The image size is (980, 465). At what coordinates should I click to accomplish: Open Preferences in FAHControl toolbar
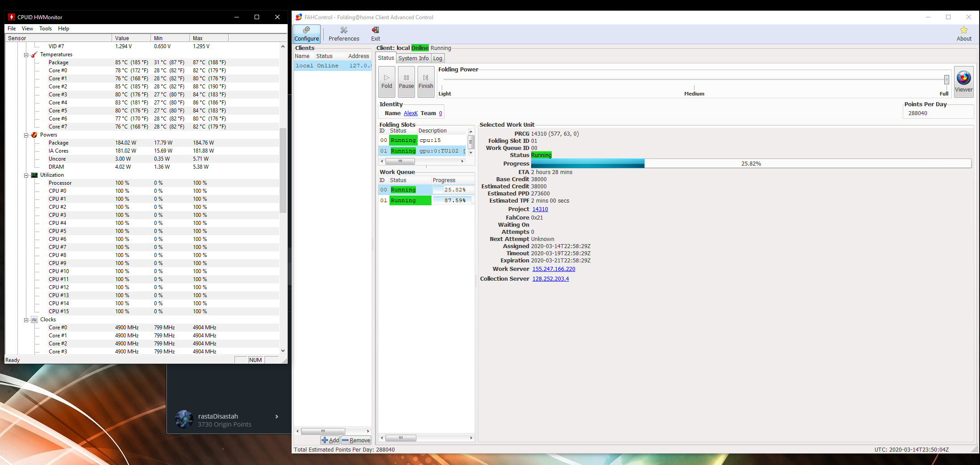[x=343, y=34]
